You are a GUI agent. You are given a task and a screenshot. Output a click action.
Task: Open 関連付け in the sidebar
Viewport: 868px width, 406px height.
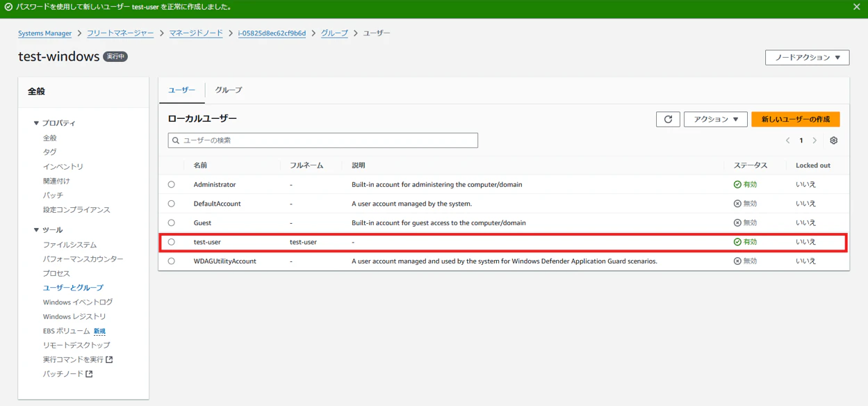(x=56, y=181)
